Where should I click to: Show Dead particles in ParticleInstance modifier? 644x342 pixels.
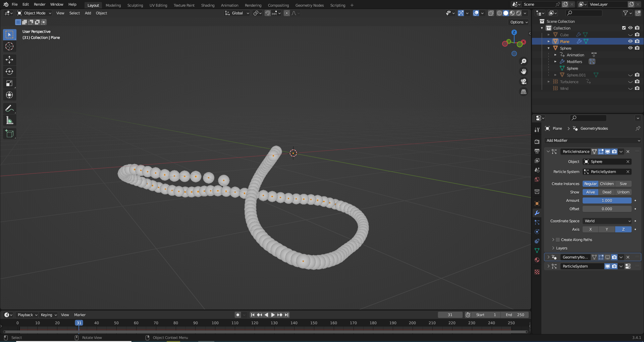point(606,192)
